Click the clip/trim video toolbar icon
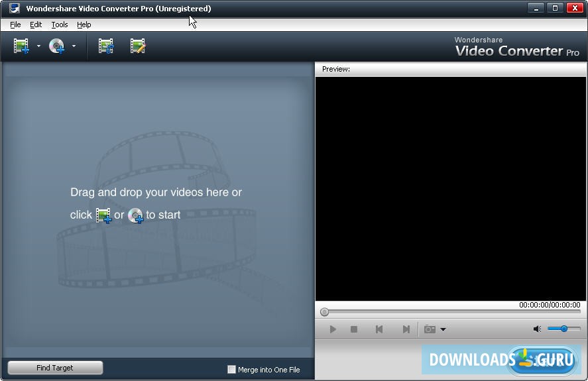588x381 pixels. [x=106, y=46]
